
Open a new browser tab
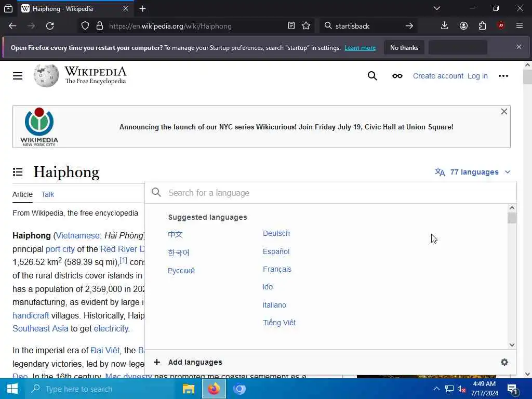coord(142,9)
